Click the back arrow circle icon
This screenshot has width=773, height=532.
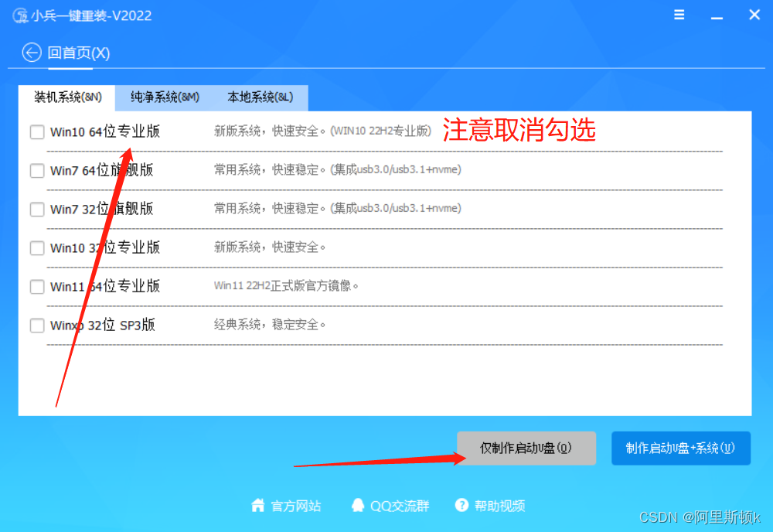[x=32, y=53]
